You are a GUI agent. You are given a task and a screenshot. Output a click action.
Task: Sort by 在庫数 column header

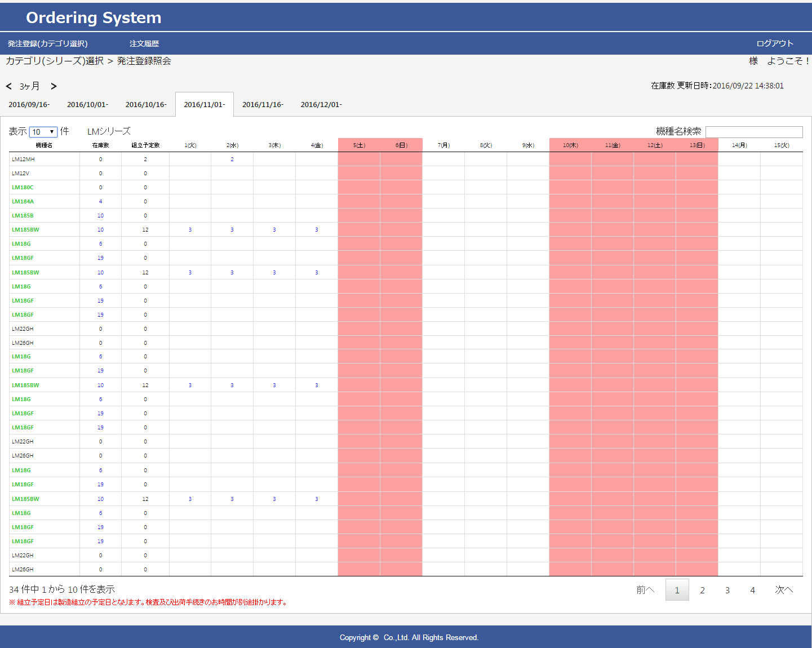click(x=101, y=145)
